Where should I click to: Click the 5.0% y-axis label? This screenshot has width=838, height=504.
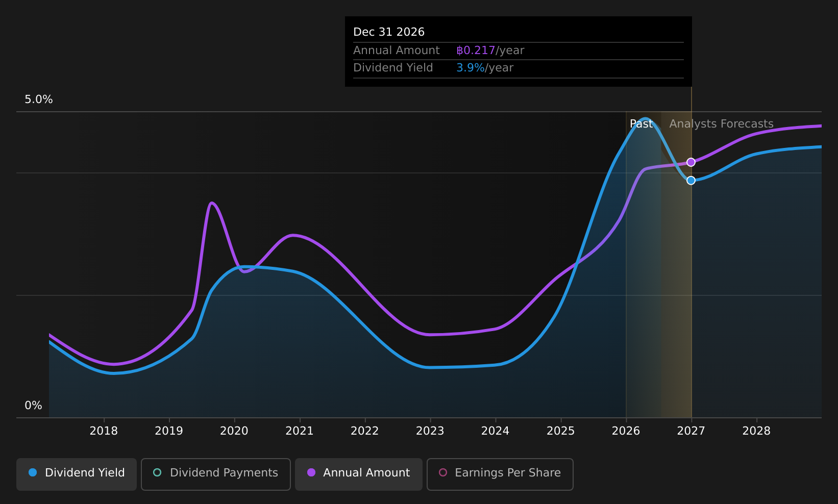click(x=39, y=99)
